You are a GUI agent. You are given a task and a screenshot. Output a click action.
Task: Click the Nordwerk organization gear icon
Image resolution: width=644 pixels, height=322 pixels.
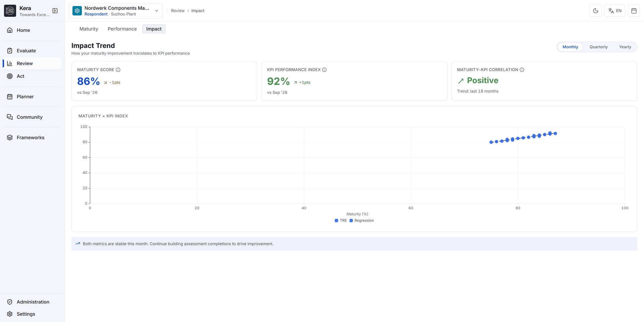[77, 11]
